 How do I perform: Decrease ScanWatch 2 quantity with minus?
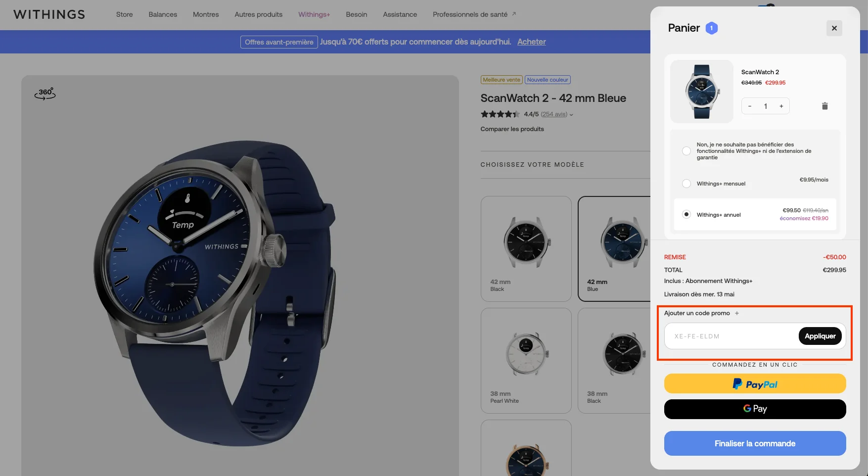click(x=750, y=106)
